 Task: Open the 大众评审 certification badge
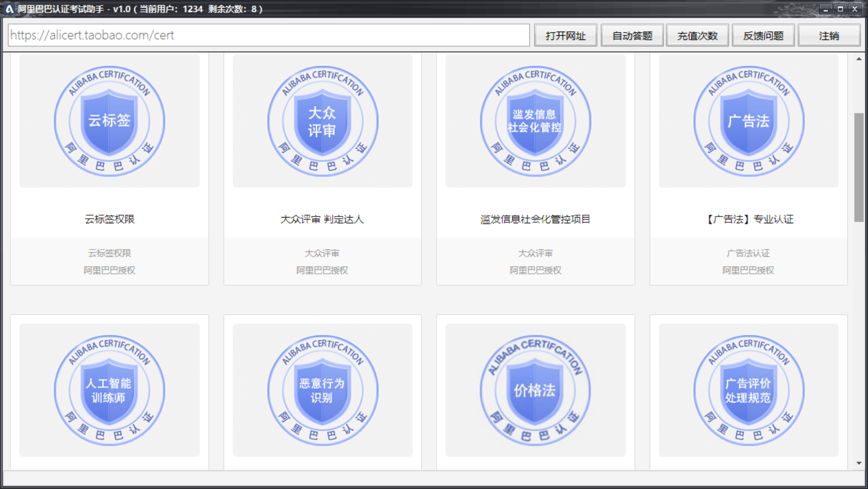coord(323,121)
